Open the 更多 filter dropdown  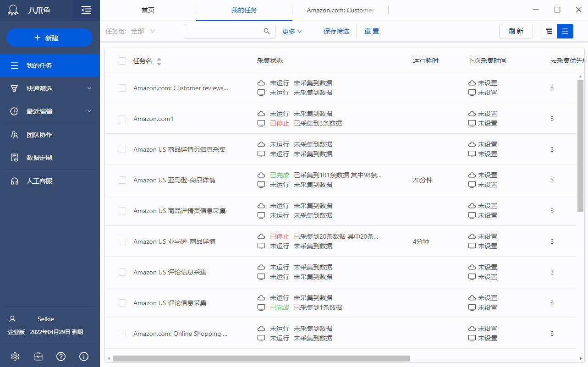[x=292, y=31]
